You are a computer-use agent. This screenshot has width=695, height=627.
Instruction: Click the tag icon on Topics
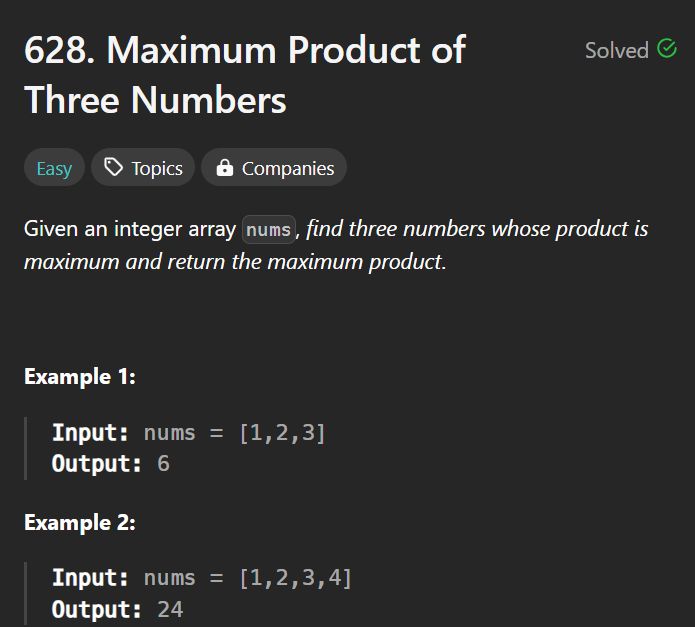[114, 168]
